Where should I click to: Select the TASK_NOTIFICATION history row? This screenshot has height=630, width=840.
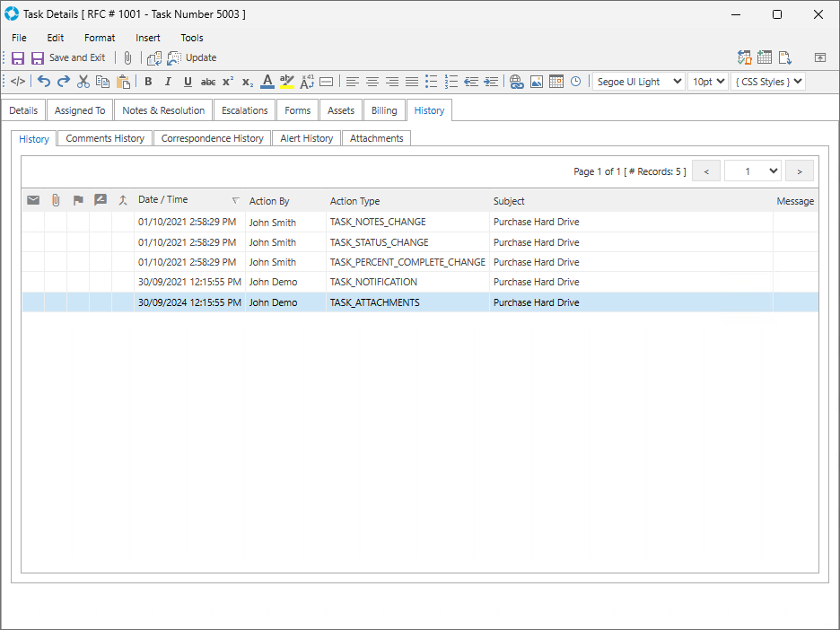coord(373,282)
